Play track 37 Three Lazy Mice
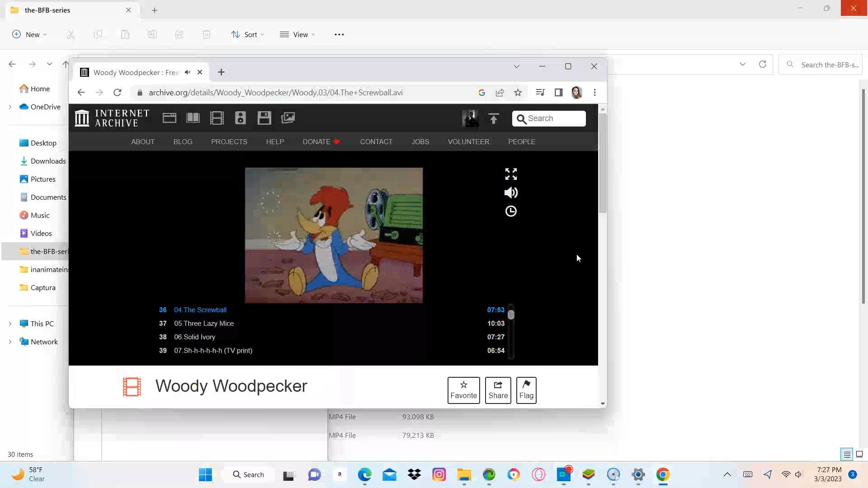 tap(332, 324)
